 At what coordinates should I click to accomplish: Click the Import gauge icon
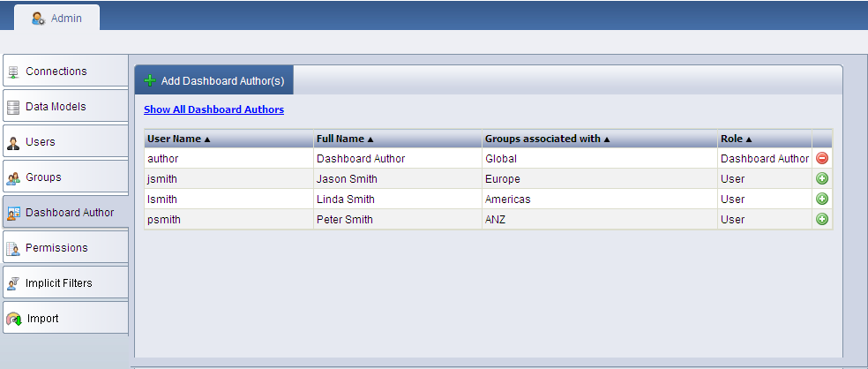pyautogui.click(x=13, y=319)
